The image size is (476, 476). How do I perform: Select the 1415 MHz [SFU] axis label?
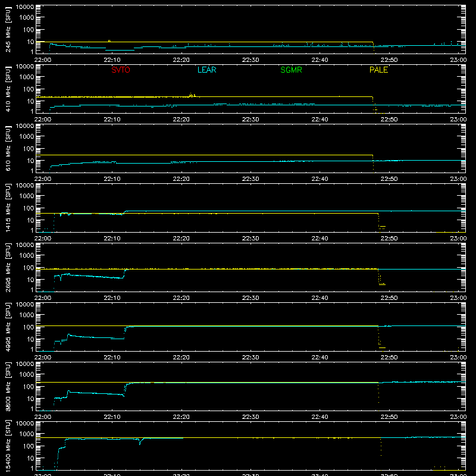coord(8,208)
